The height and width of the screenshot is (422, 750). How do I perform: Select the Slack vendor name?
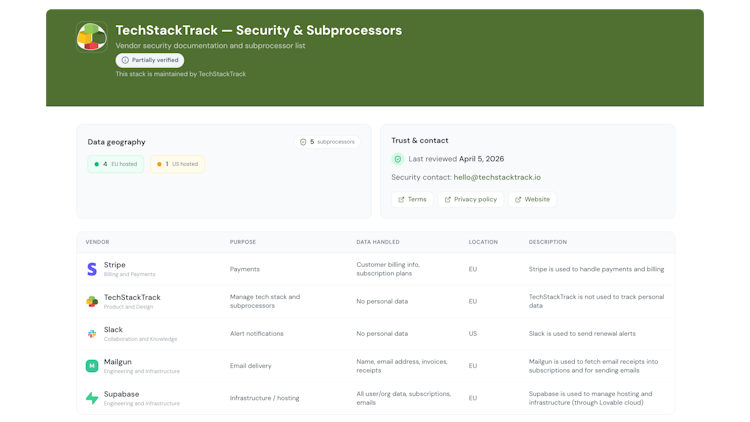tap(113, 330)
